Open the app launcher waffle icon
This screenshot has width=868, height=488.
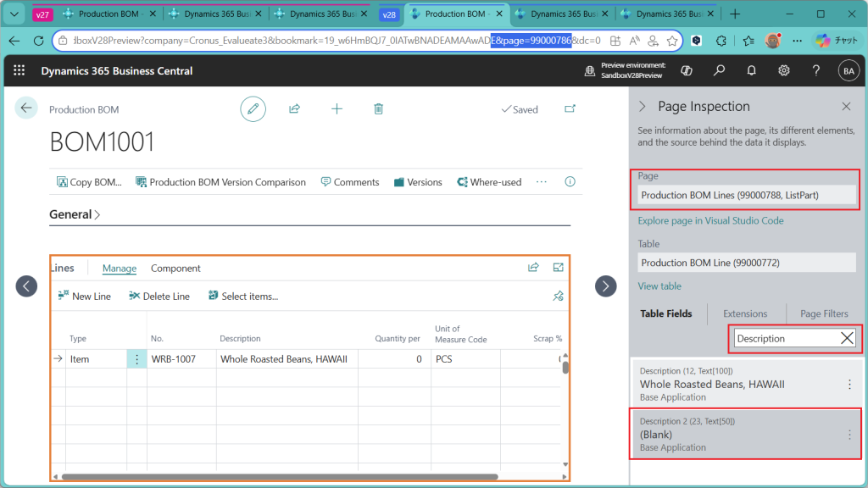pyautogui.click(x=19, y=71)
